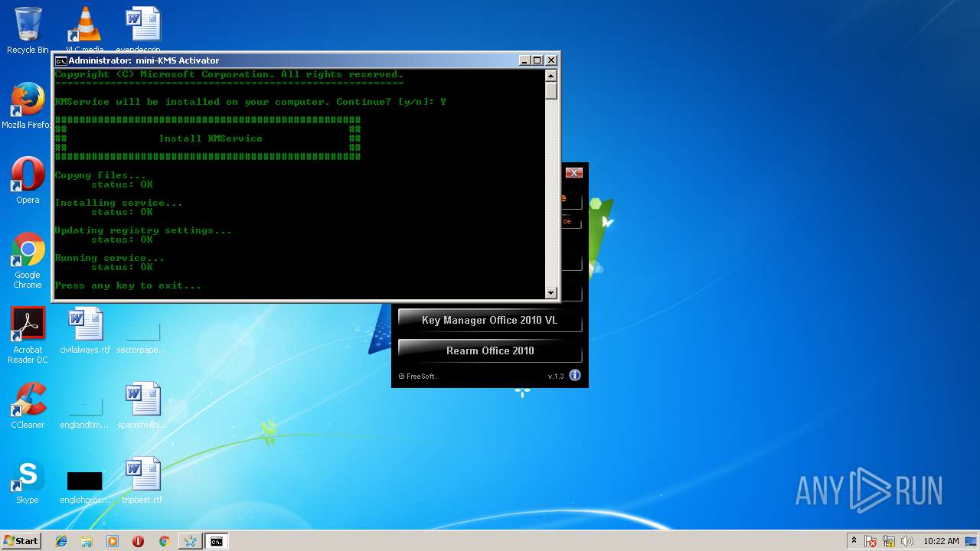Open the network status tray icon
The image size is (980, 551).
click(x=889, y=541)
